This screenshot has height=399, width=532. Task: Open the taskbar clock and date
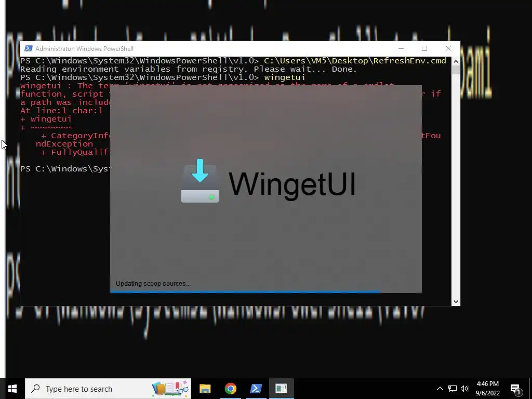click(x=487, y=389)
